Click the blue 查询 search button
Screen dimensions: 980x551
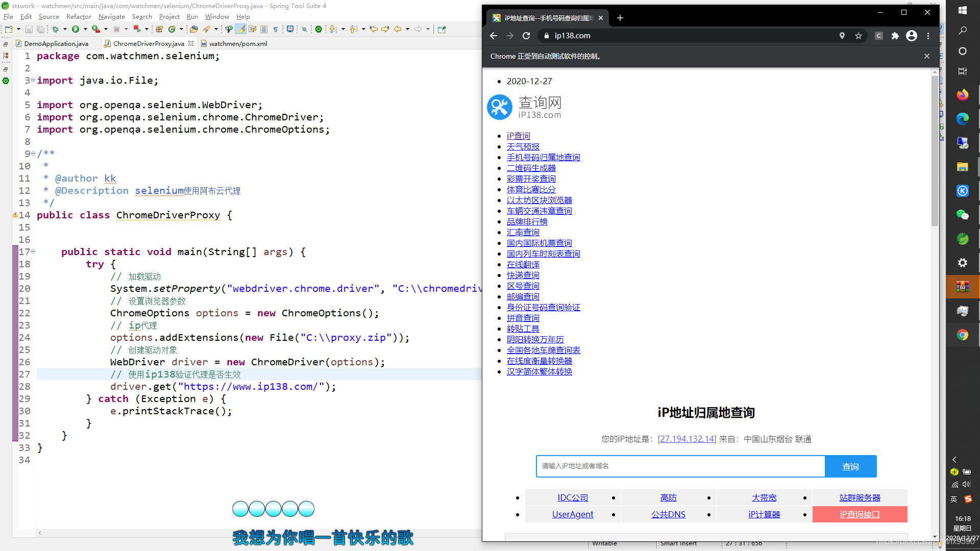tap(850, 466)
